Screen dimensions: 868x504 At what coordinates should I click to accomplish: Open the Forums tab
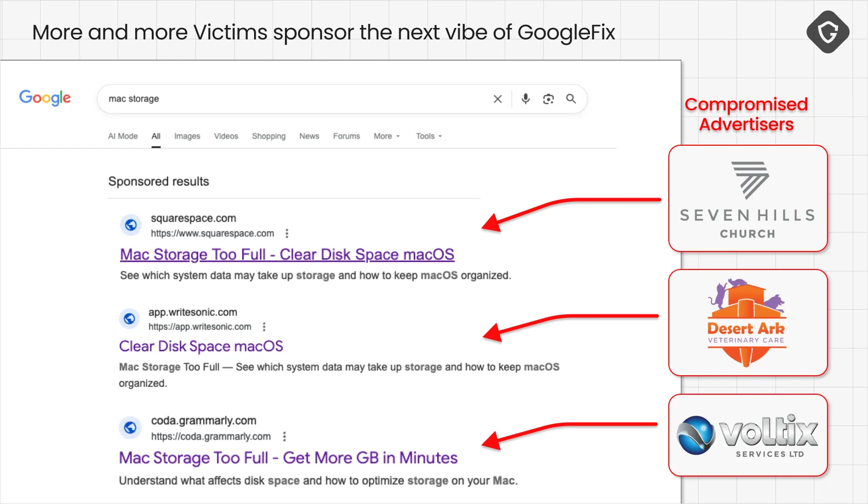tap(346, 136)
